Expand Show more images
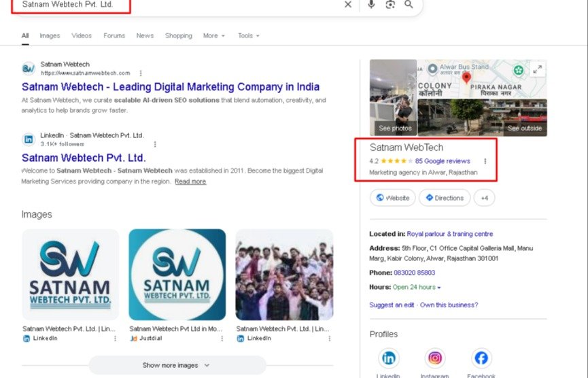 [177, 365]
